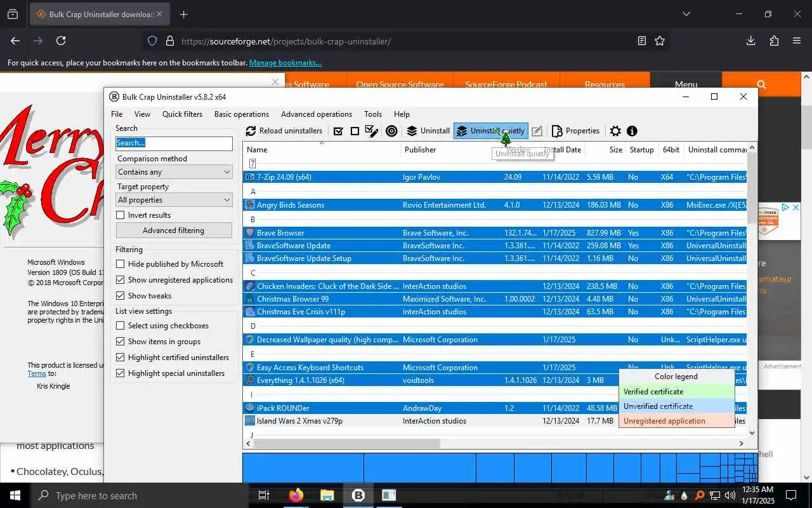The width and height of the screenshot is (812, 508).
Task: Open Firefox extensions puzzle icon
Action: pyautogui.click(x=774, y=41)
